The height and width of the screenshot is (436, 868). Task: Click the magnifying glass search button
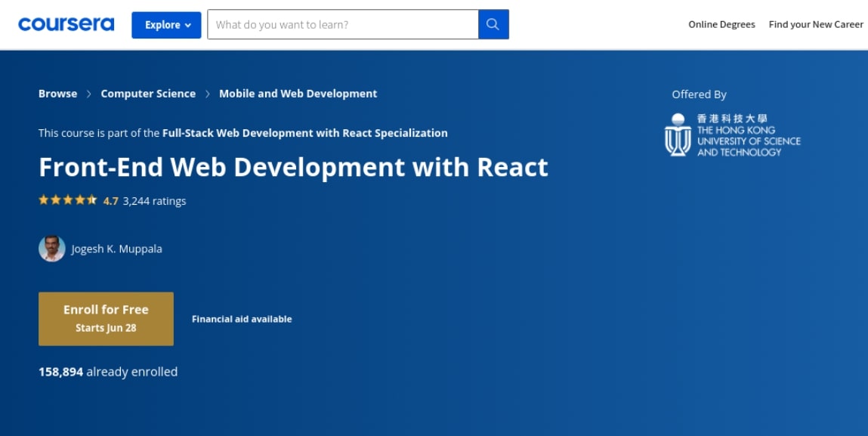click(x=493, y=24)
